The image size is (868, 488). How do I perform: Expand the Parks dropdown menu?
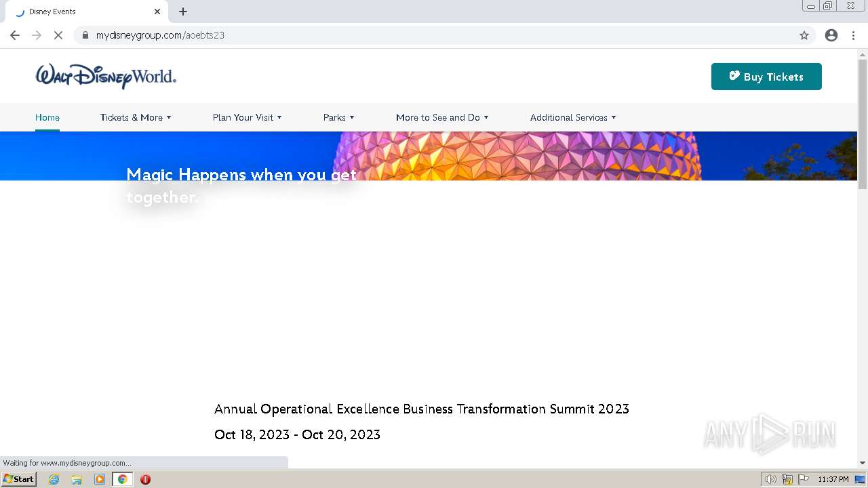338,117
